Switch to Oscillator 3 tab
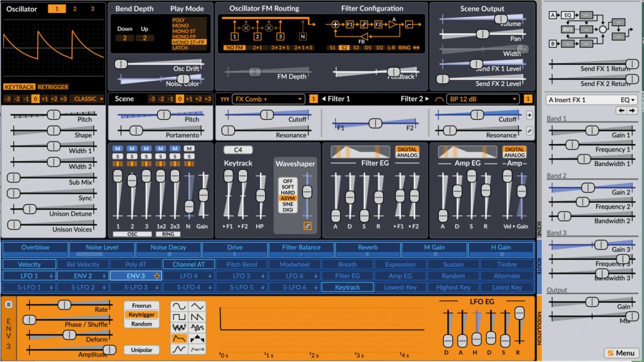This screenshot has width=644, height=362. (x=92, y=9)
